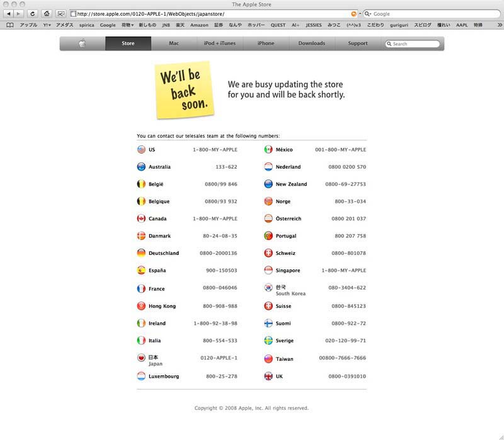Open the Mac tab

point(174,43)
